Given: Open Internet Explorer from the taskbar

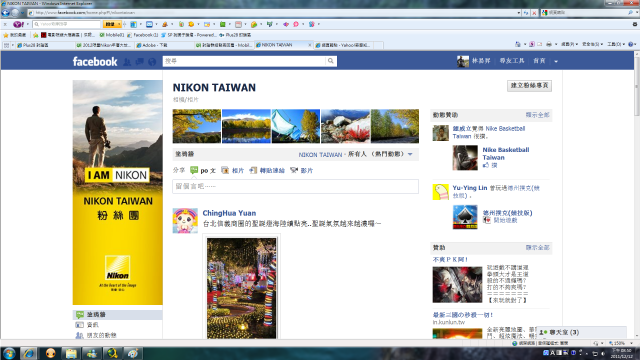Looking at the screenshot, I should coord(29,353).
